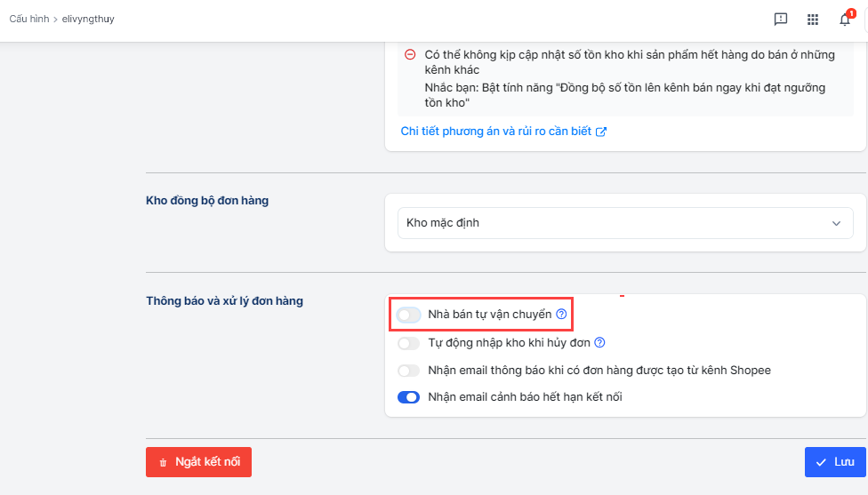The height and width of the screenshot is (495, 868).
Task: Click the Kho đồng bộ đơn hàng label
Action: point(206,201)
